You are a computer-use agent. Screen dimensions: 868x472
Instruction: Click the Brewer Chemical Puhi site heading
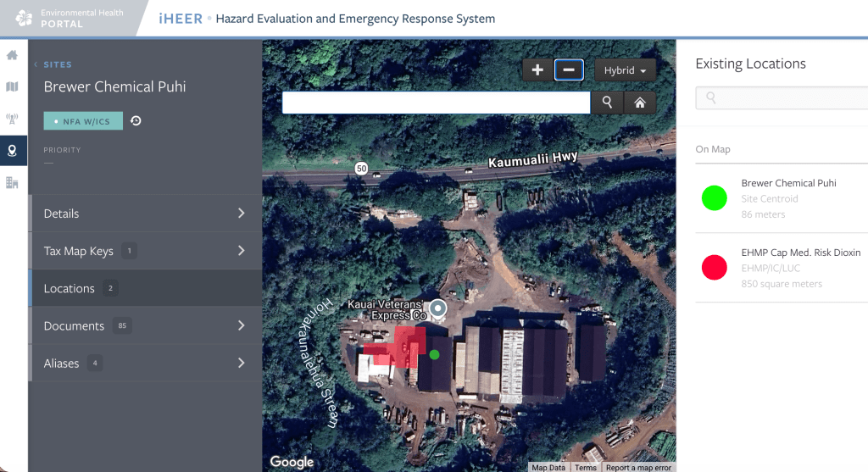point(114,86)
